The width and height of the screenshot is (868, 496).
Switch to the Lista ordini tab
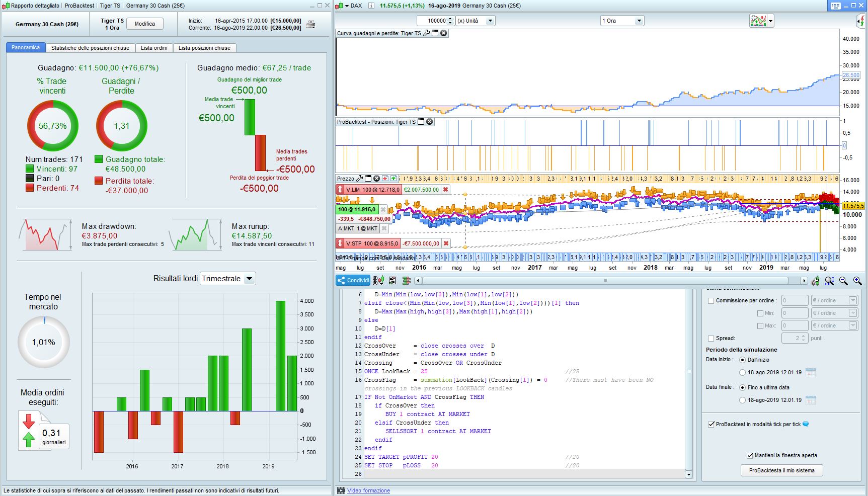point(154,48)
